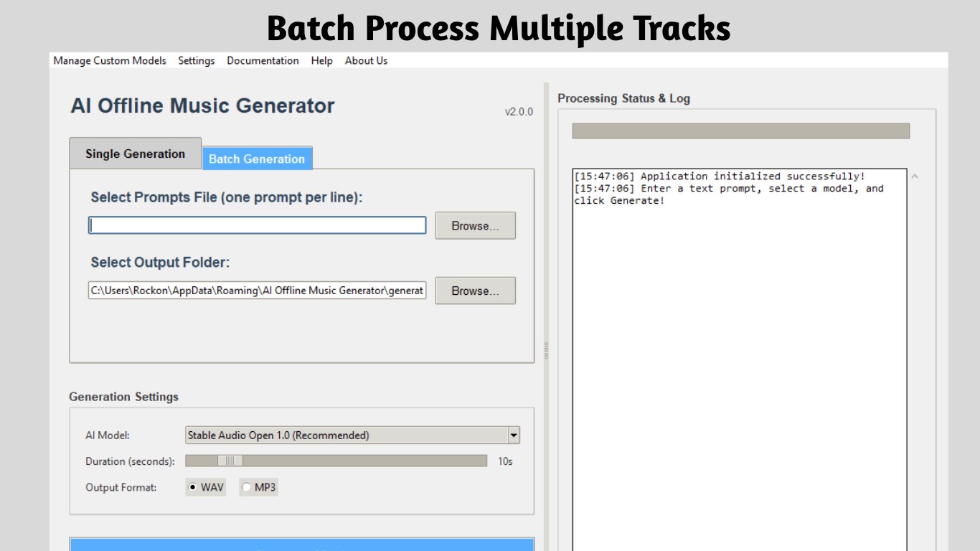Click the log scrollbar up arrow
Screen dimensions: 980x551
coord(914,174)
